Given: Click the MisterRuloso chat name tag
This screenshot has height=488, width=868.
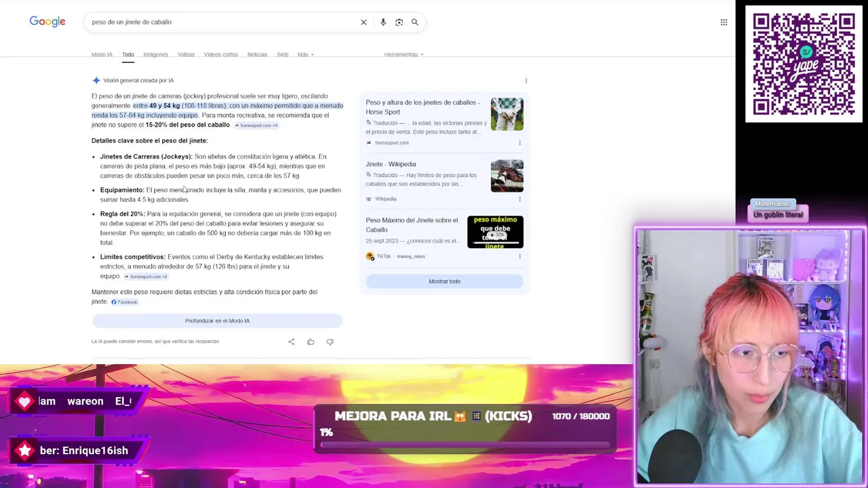Looking at the screenshot, I should click(x=772, y=204).
